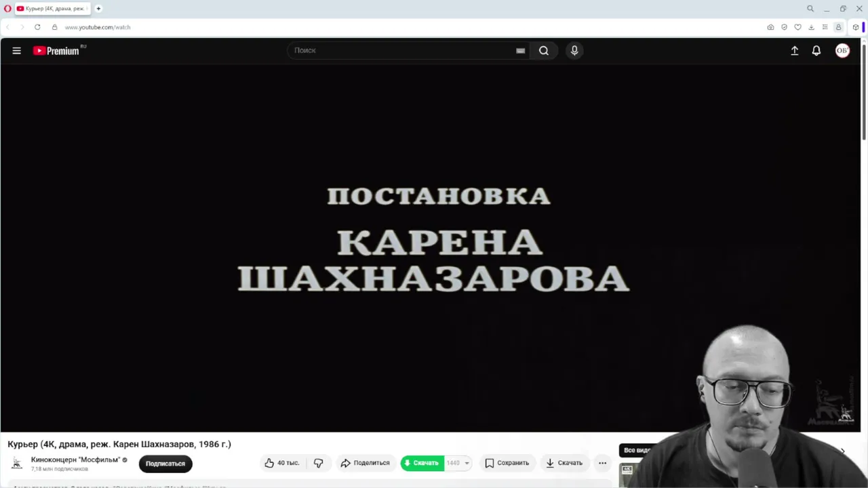Go forward to the next page
Screen dimensions: 868x488
coord(22,27)
